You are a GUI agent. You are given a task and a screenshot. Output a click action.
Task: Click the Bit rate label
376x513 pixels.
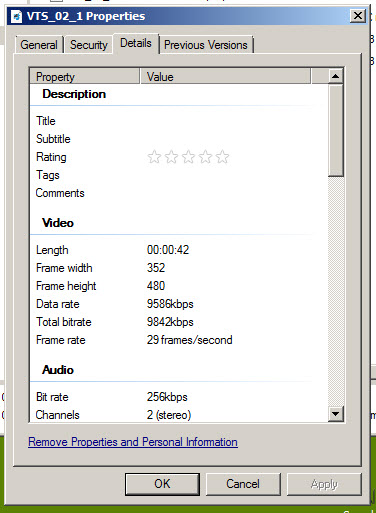[x=52, y=397]
